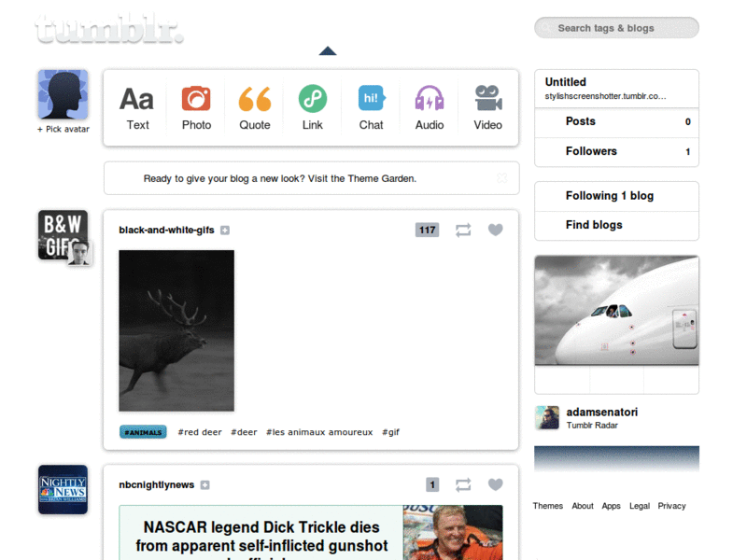Open adamsenatori Tumblr Radar blog name
The image size is (747, 560).
pos(601,412)
